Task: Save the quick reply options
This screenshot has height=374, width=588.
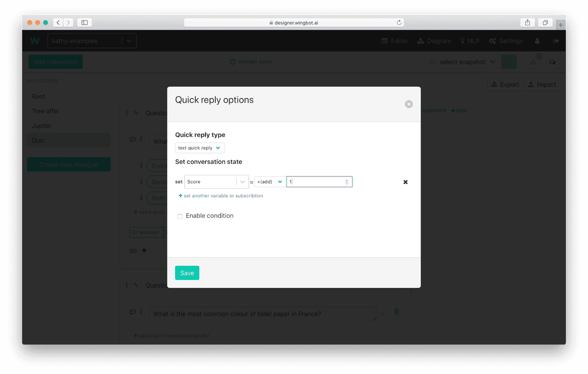Action: (x=187, y=273)
